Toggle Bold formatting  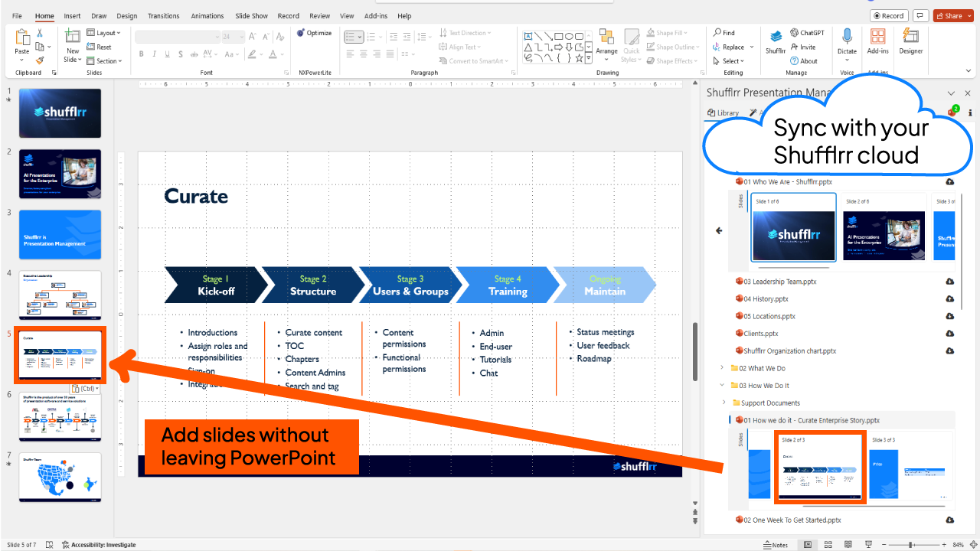[142, 54]
